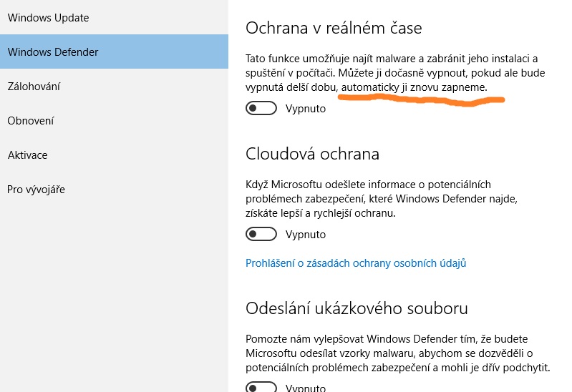Open the Windows Update section
The image size is (572, 392).
[x=48, y=17]
